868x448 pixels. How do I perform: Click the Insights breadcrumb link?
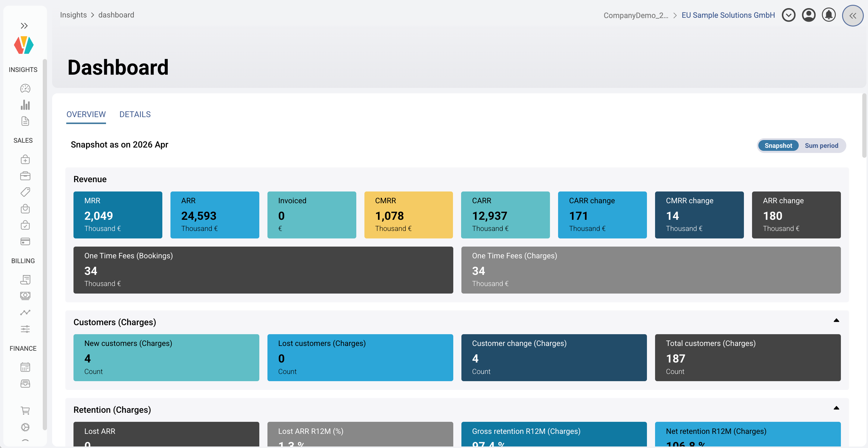(73, 15)
